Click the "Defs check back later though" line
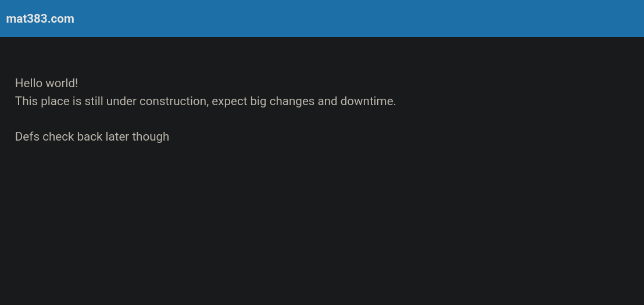 click(92, 137)
